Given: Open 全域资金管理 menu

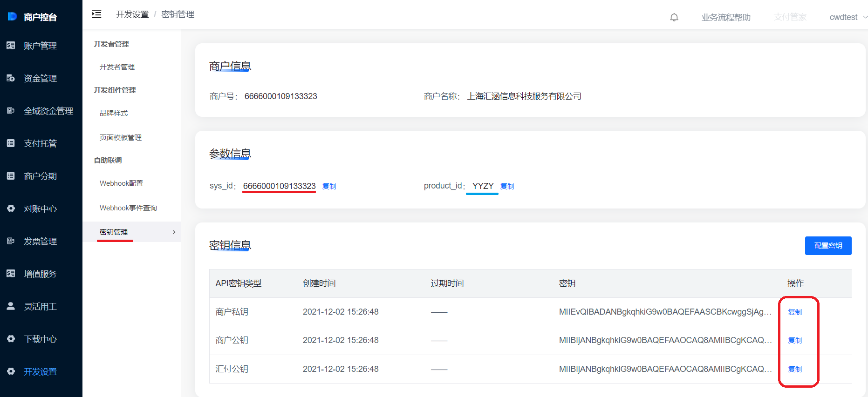Looking at the screenshot, I should [48, 111].
